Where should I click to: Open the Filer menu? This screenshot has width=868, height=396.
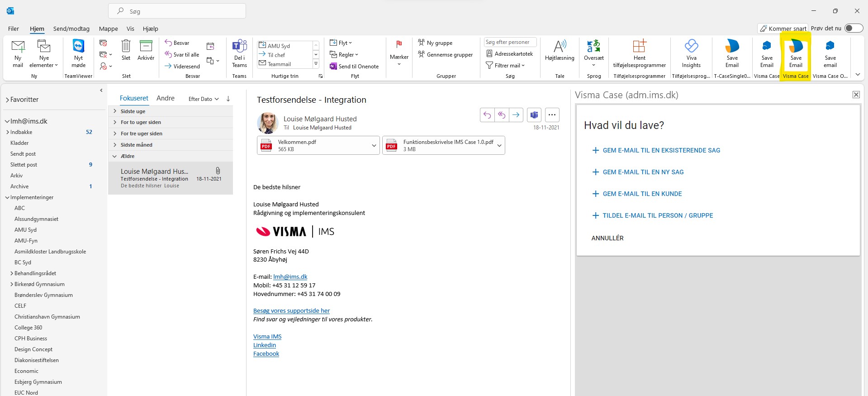click(14, 29)
